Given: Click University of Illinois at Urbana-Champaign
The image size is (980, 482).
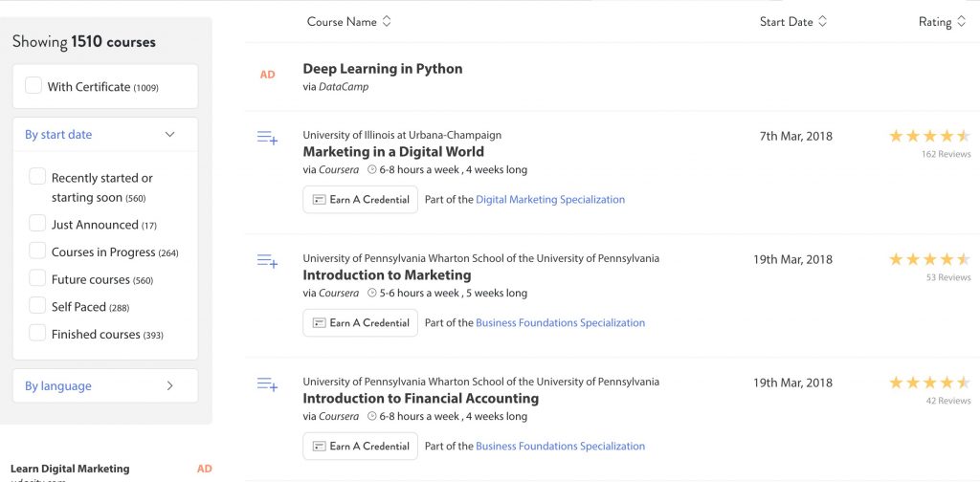Looking at the screenshot, I should pyautogui.click(x=402, y=135).
